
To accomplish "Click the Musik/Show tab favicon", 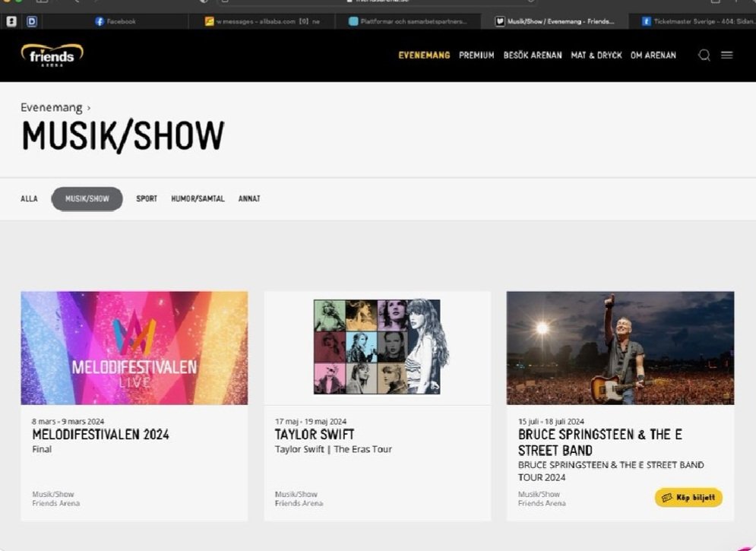I will coord(500,21).
